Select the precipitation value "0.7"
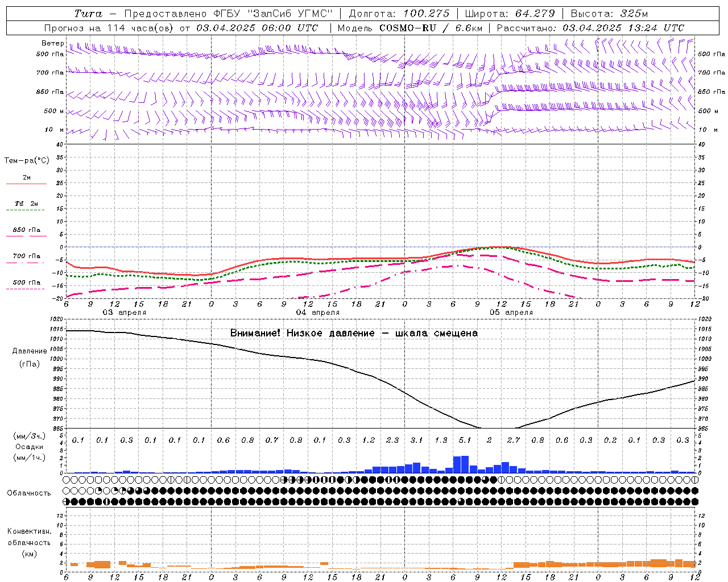Image resolution: width=728 pixels, height=582 pixels. (271, 440)
